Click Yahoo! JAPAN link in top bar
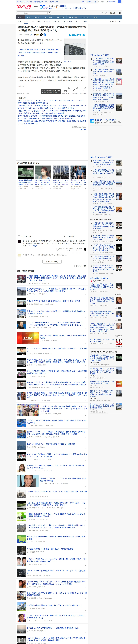 tap(86, 2)
